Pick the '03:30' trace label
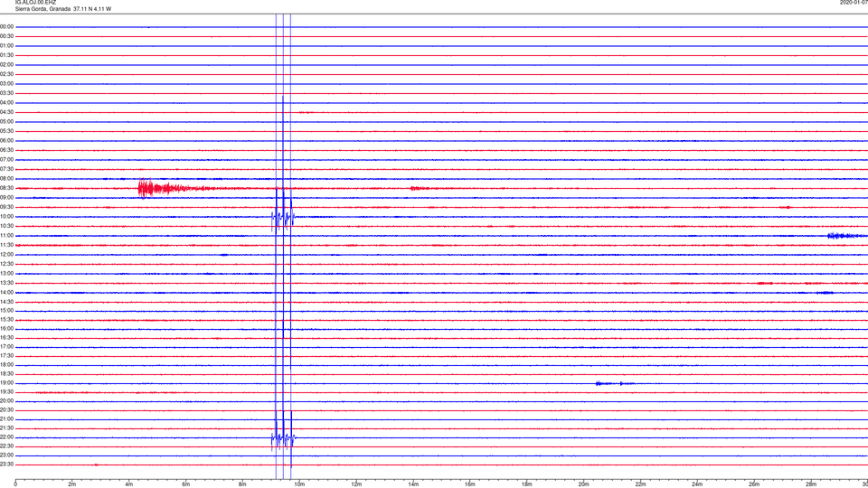The width and height of the screenshot is (868, 488). tap(6, 93)
